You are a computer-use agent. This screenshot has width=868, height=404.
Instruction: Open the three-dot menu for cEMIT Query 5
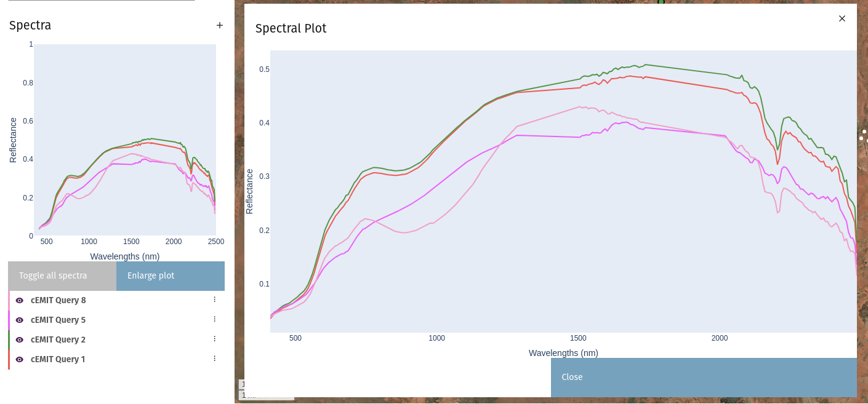pos(214,319)
